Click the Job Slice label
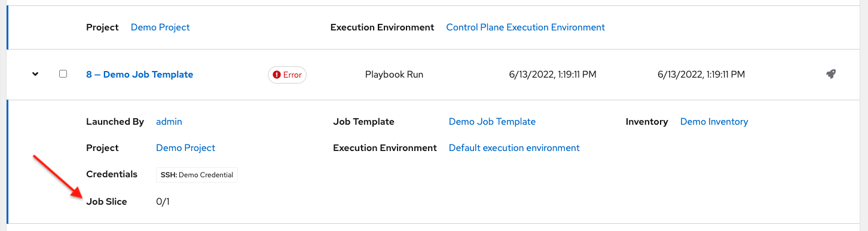This screenshot has width=868, height=231. [106, 201]
